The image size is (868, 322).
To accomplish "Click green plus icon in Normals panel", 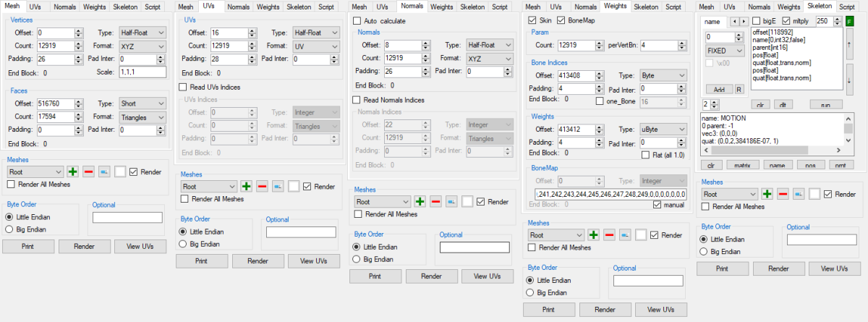I will (420, 201).
